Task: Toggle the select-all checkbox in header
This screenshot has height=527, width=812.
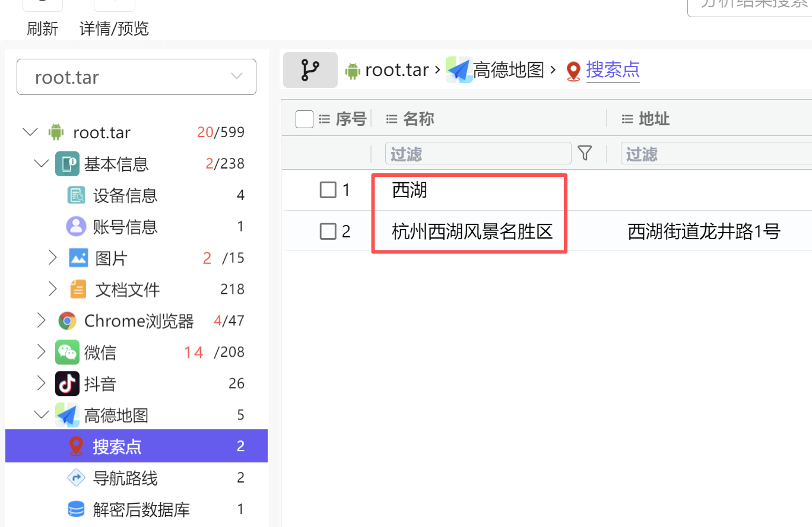Action: click(304, 119)
